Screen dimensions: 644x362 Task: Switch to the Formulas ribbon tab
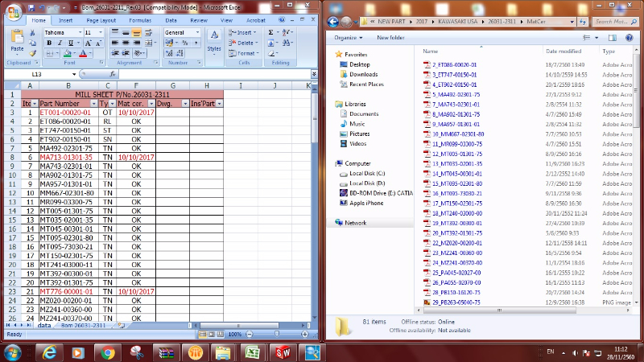pyautogui.click(x=140, y=19)
